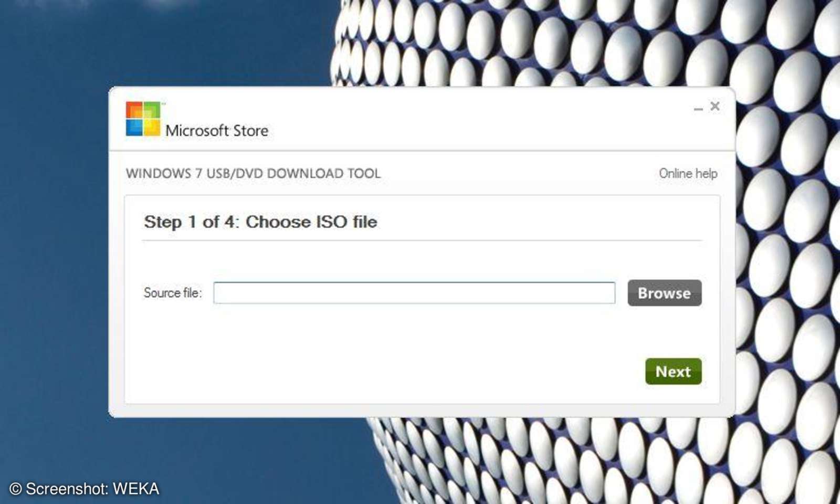840x504 pixels.
Task: Click the 'Microsoft Store' title text
Action: [217, 131]
